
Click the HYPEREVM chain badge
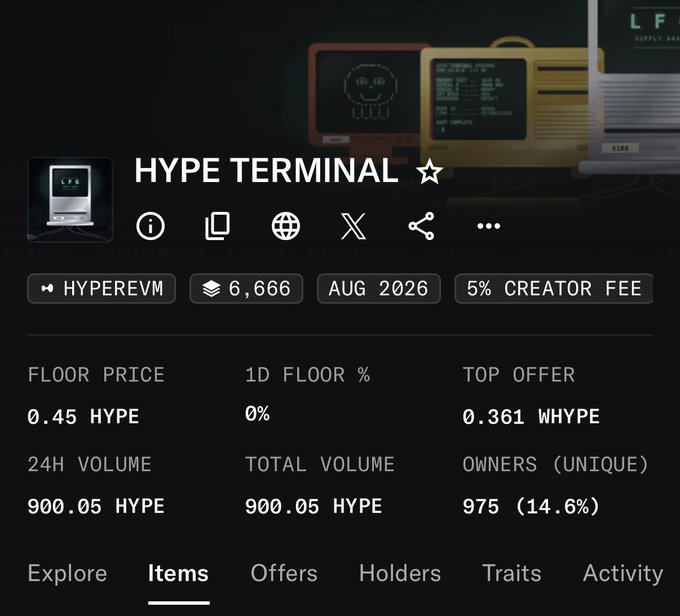tap(101, 288)
